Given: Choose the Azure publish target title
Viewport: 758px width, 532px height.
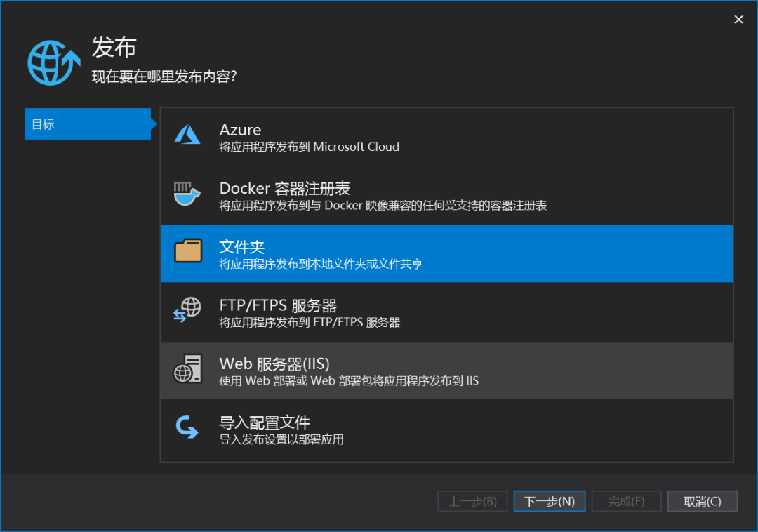Looking at the screenshot, I should [x=240, y=130].
